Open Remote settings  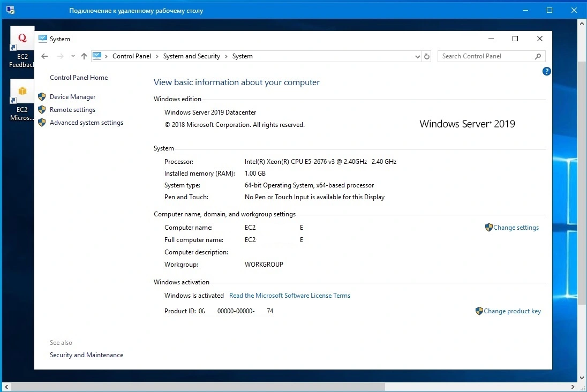pyautogui.click(x=73, y=110)
